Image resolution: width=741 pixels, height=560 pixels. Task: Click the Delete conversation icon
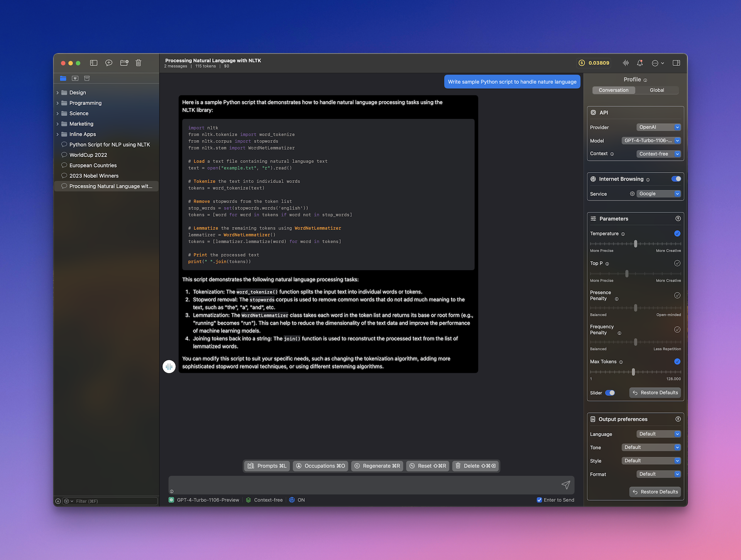coord(139,63)
